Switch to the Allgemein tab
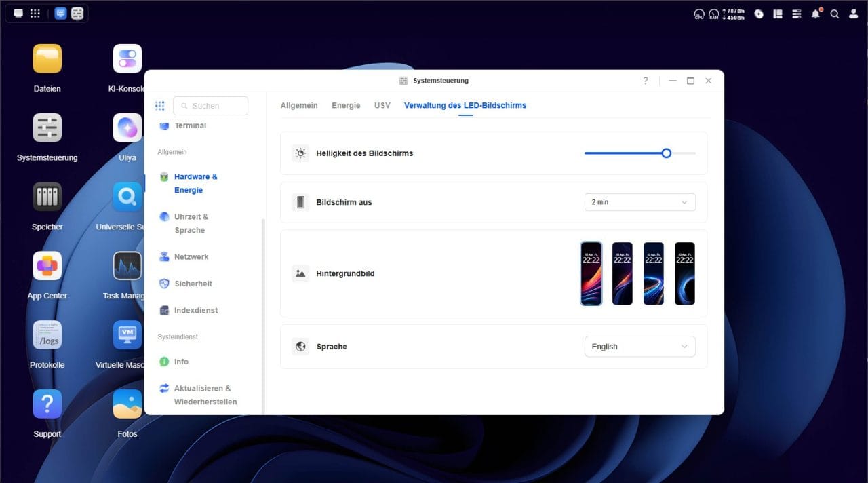Viewport: 868px width, 483px height. 299,105
